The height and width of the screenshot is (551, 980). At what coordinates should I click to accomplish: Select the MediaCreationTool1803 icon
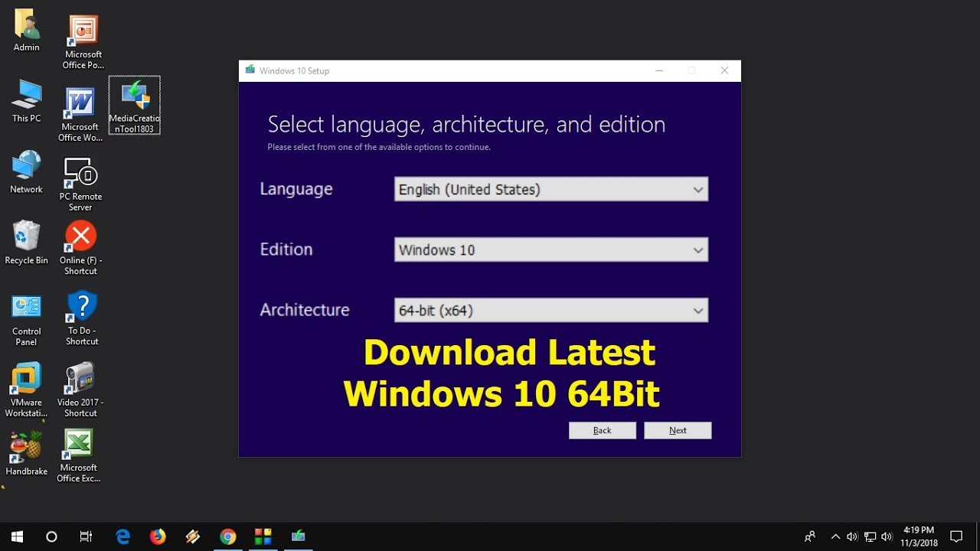click(x=135, y=106)
